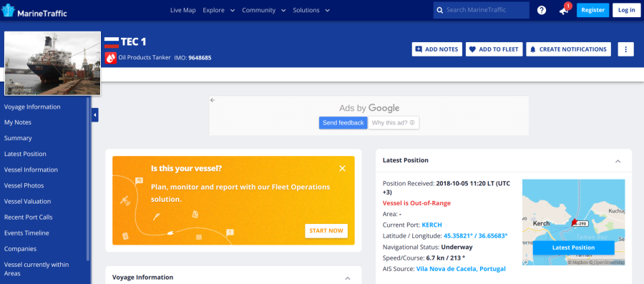Image resolution: width=644 pixels, height=284 pixels.
Task: Click the ad back arrow icon
Action: [x=213, y=100]
